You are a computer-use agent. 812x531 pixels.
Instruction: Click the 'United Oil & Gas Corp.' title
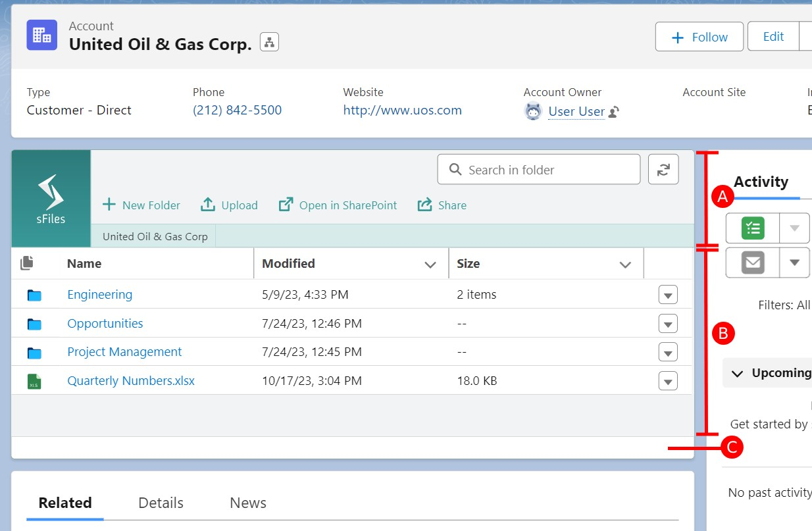[x=161, y=45]
